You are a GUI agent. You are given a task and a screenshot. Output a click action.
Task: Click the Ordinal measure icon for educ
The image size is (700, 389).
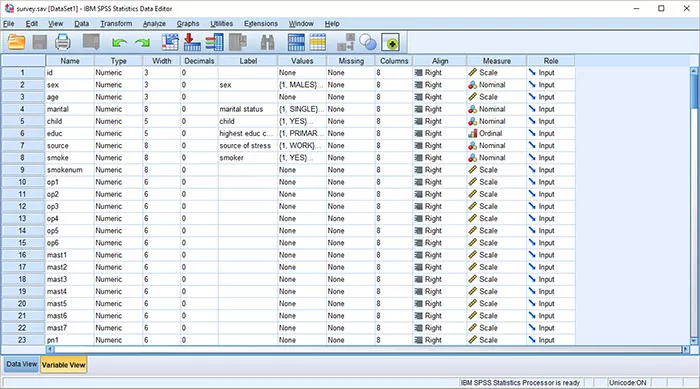[472, 133]
